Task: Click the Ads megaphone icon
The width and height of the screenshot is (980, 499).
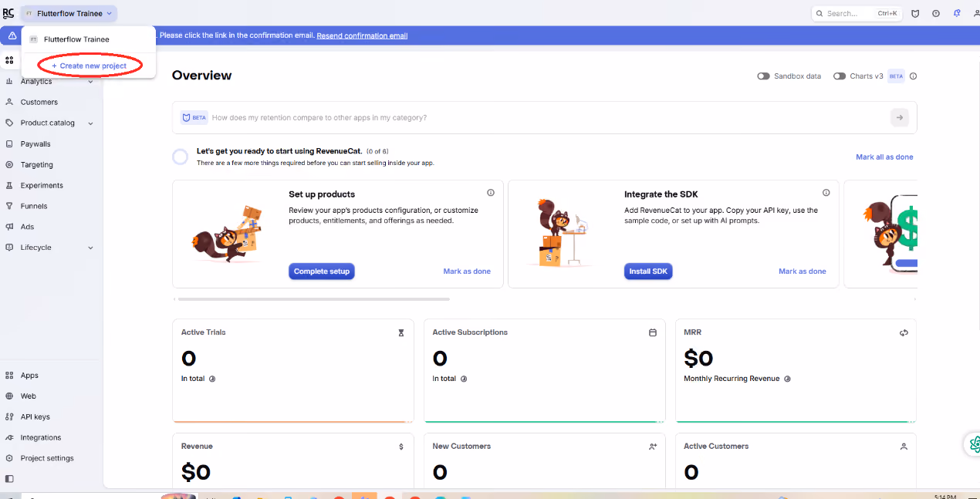Action: pyautogui.click(x=9, y=228)
